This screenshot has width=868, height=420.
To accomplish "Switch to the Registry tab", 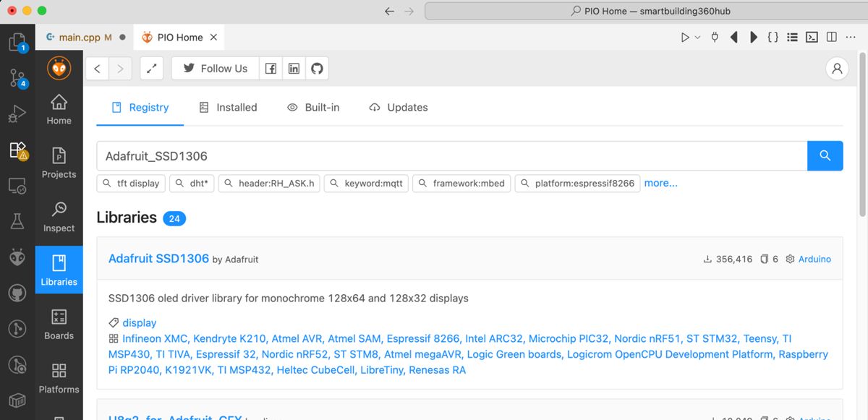I will point(140,107).
